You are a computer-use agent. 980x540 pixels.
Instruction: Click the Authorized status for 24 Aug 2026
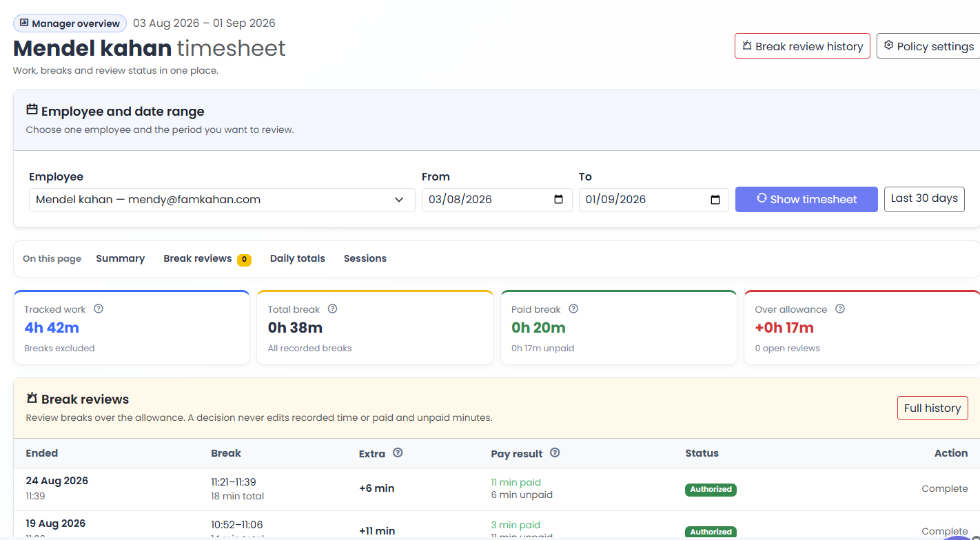711,490
